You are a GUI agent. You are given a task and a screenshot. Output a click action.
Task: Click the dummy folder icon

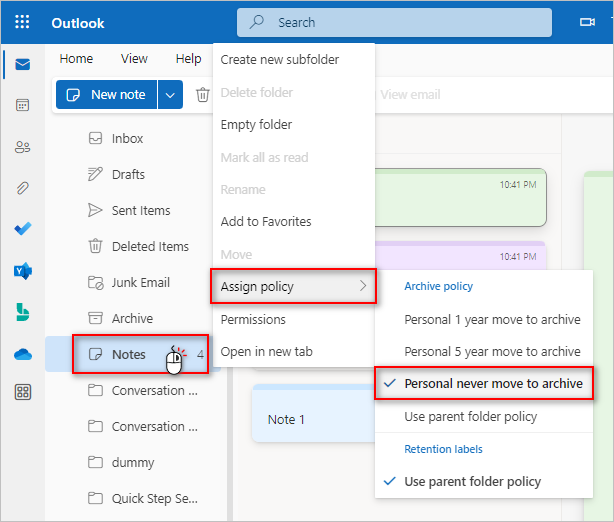point(95,462)
